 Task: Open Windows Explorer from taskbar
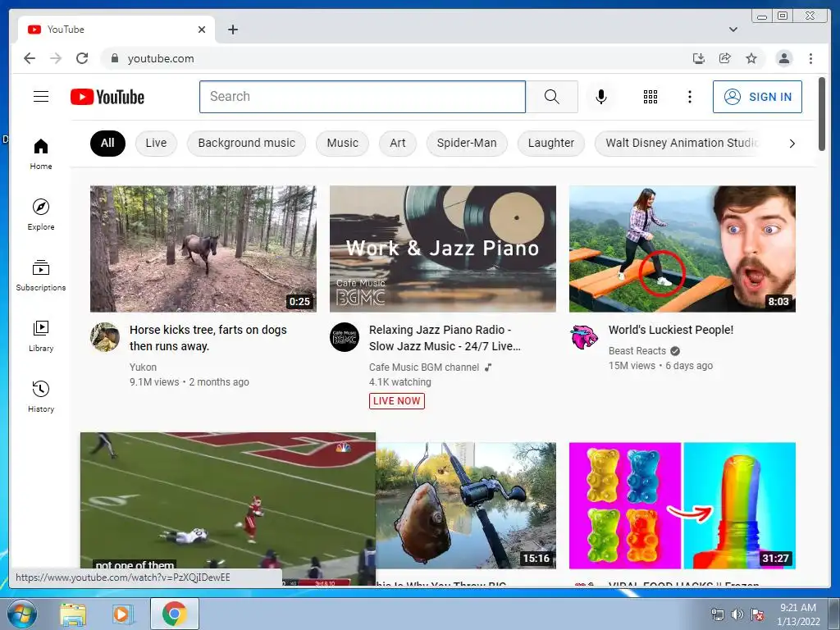point(72,614)
